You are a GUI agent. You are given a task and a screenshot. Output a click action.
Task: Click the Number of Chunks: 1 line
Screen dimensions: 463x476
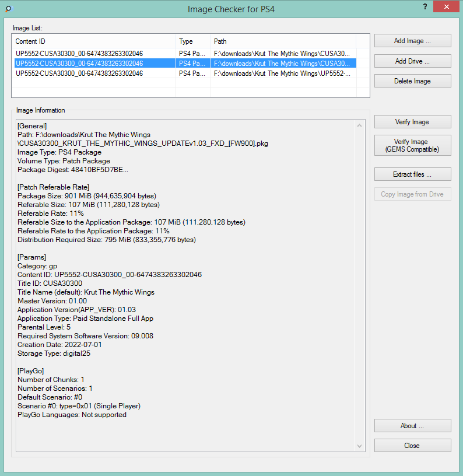tap(51, 380)
